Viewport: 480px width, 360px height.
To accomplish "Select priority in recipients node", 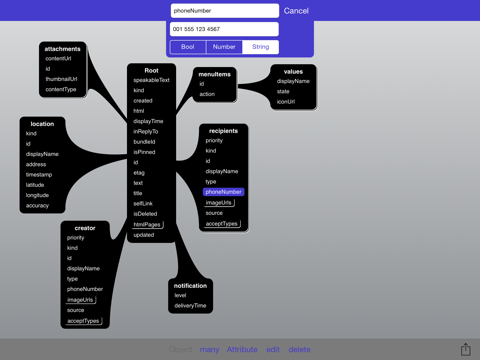I will tap(214, 141).
